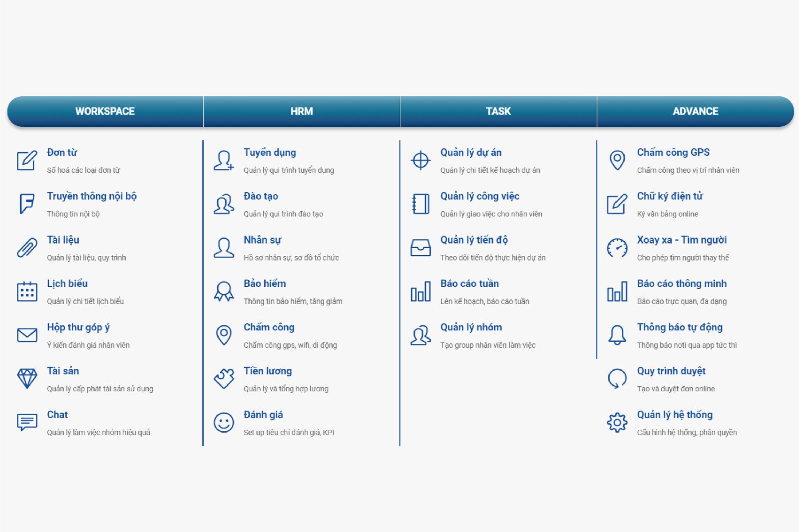Click the Đơn từ edit-note icon
The height and width of the screenshot is (532, 799).
(27, 160)
